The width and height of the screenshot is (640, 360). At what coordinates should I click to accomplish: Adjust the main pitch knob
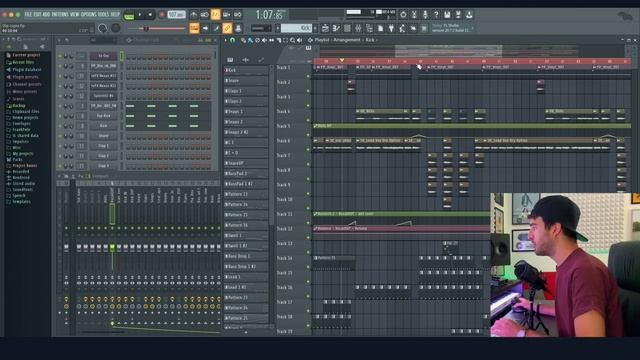coord(116,28)
